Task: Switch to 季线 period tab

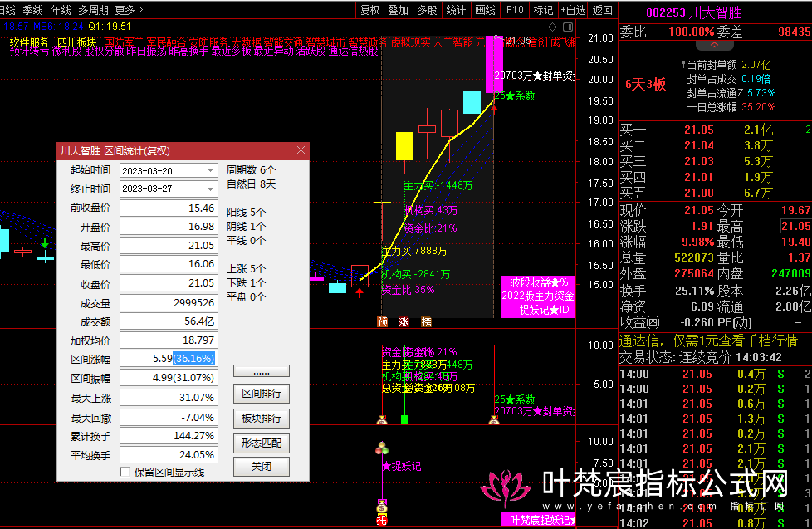Action: click(x=32, y=10)
